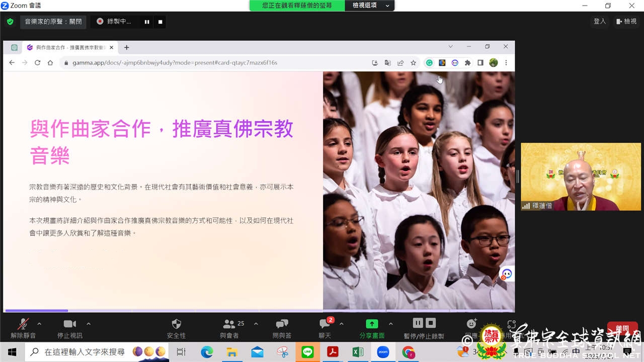Screen dimensions: 644x362
Task: Open the View (檢視) menu at top right
Action: pyautogui.click(x=626, y=22)
